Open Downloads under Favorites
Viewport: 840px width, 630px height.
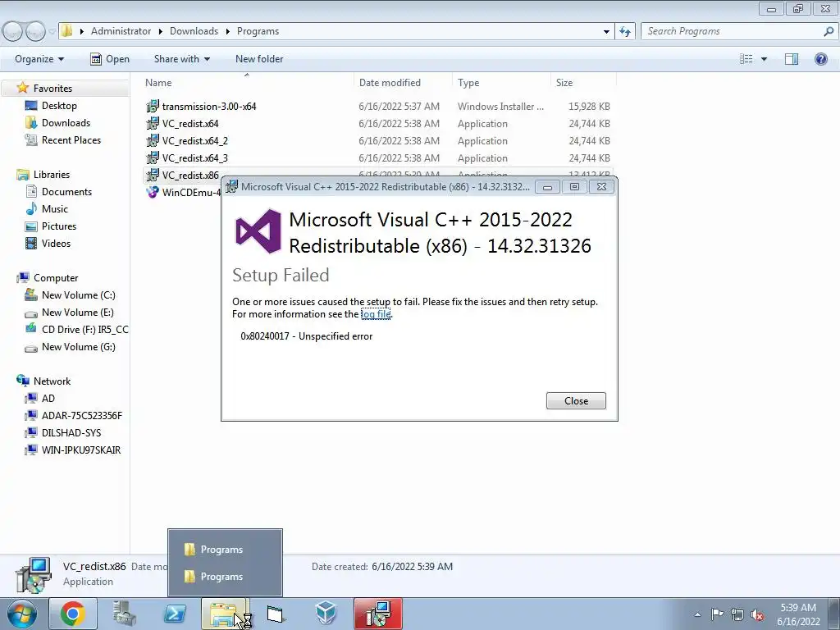(x=66, y=123)
